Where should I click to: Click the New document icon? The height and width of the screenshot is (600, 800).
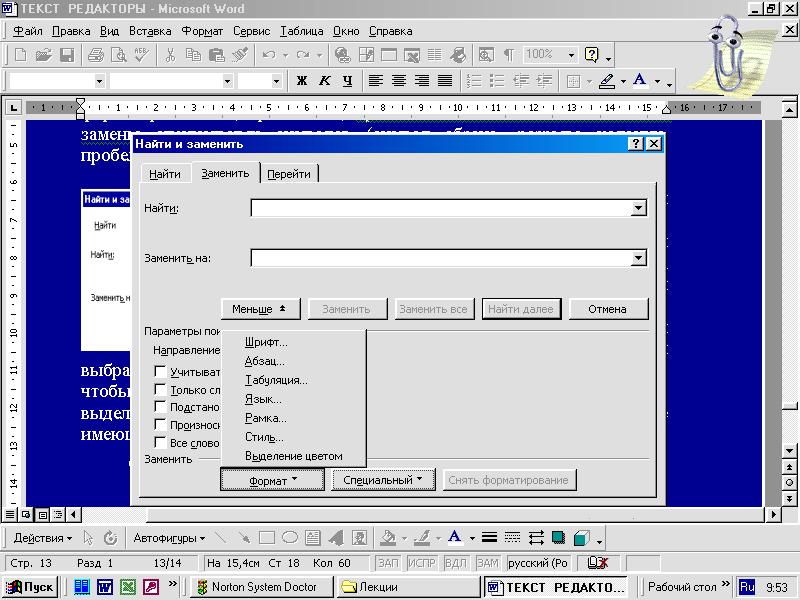(20, 55)
